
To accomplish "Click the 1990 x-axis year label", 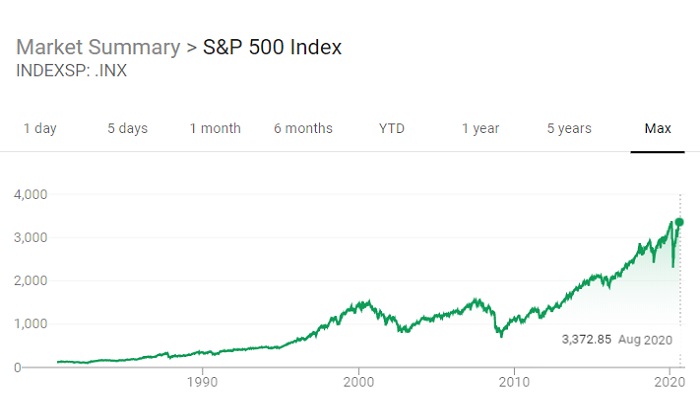I will pos(203,382).
